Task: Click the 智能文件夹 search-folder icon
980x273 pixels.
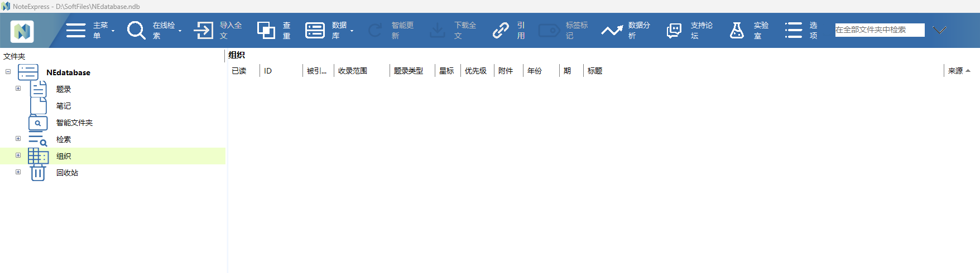Action: click(x=38, y=123)
